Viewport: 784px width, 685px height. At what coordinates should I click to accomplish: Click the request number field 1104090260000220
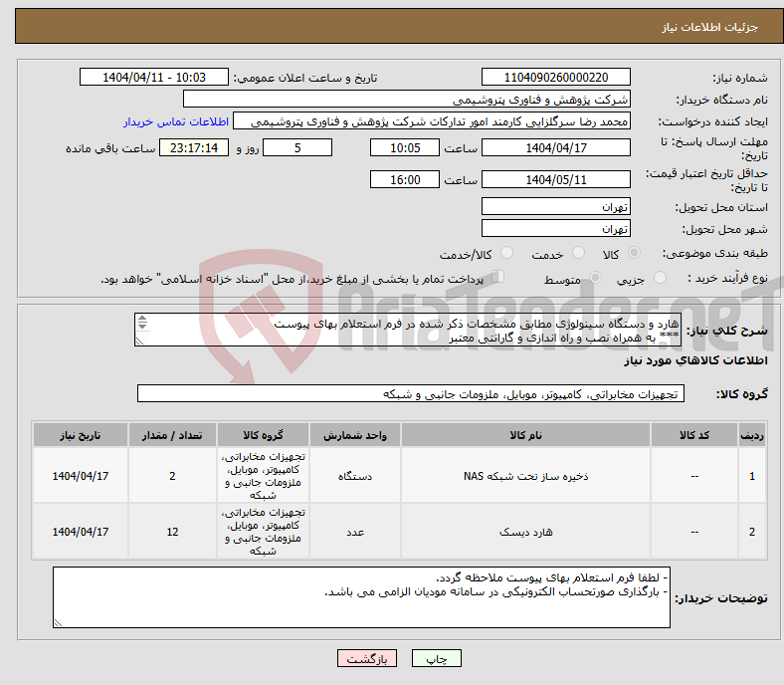[555, 78]
